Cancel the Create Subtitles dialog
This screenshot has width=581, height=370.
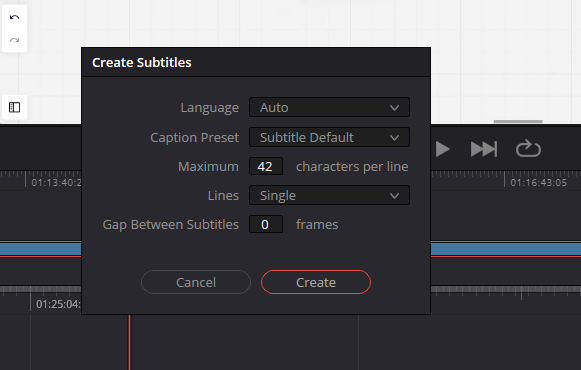tap(196, 282)
